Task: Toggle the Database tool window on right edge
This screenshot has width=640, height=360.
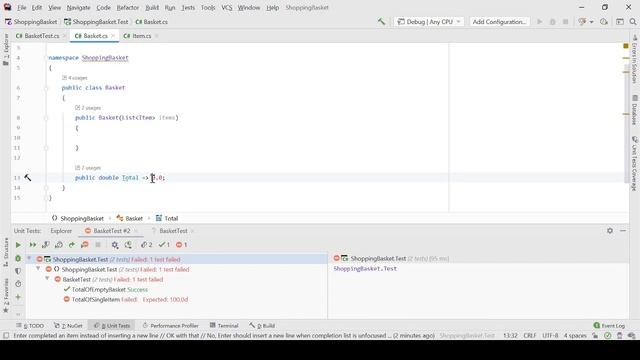Action: point(635,110)
